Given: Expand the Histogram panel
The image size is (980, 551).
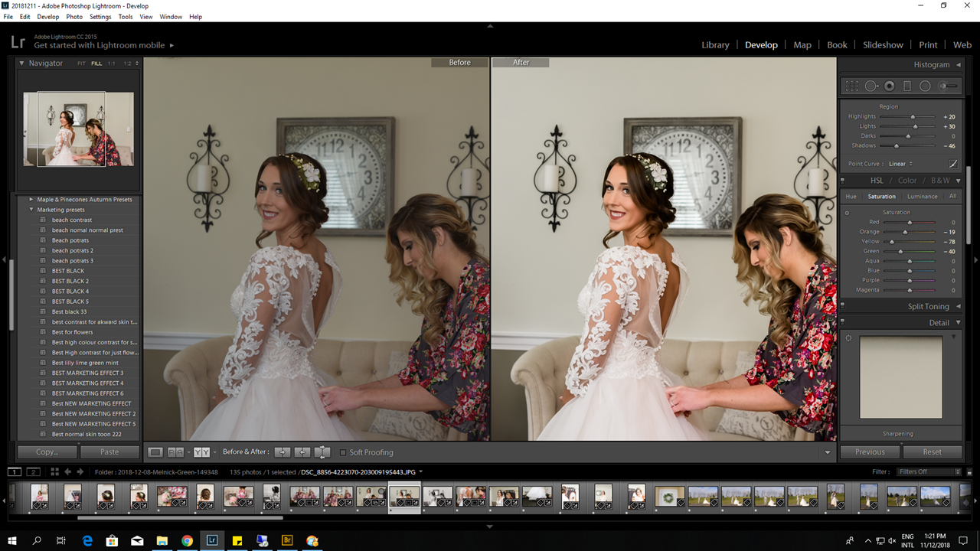Looking at the screenshot, I should tap(958, 65).
